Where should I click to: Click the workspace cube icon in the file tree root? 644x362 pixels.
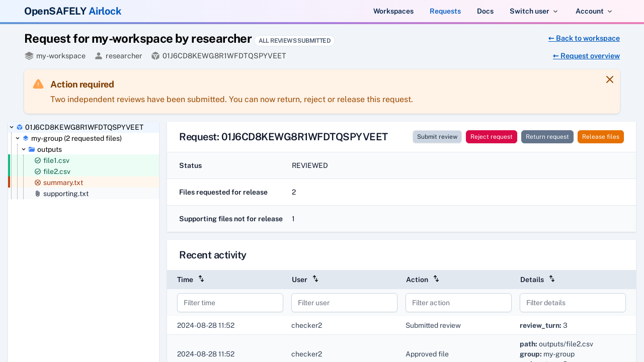click(19, 127)
